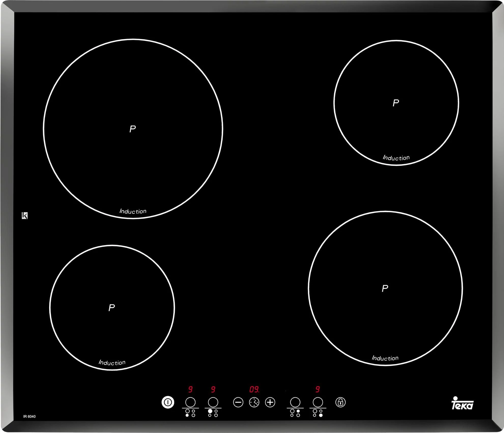504x433 pixels.
Task: Click the small K glass-ceramic mark
Action: (25, 215)
